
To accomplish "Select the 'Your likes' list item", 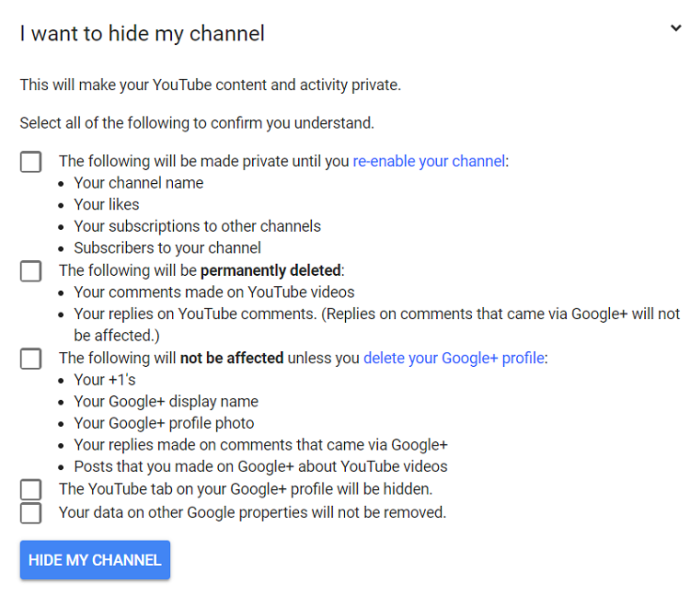I will [x=106, y=204].
